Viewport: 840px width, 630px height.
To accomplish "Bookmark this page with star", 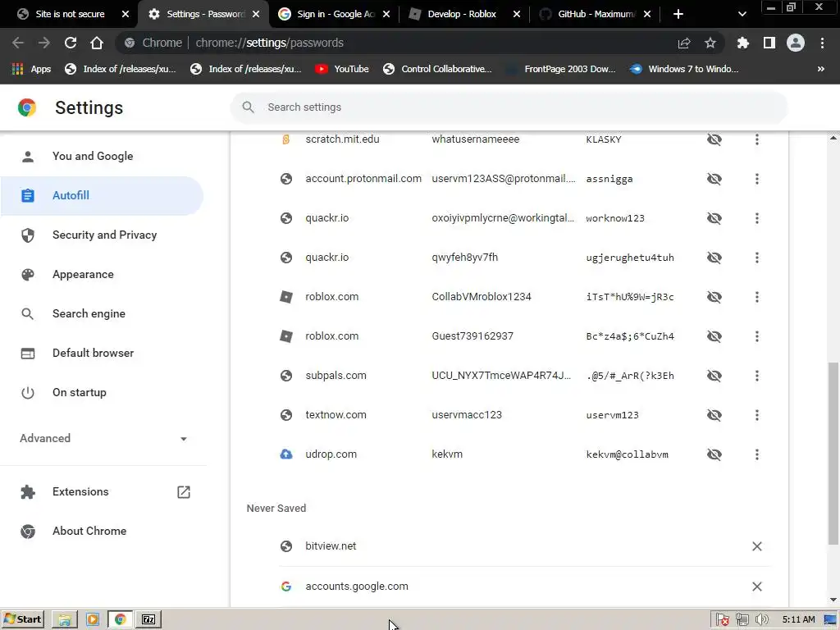I will [710, 43].
